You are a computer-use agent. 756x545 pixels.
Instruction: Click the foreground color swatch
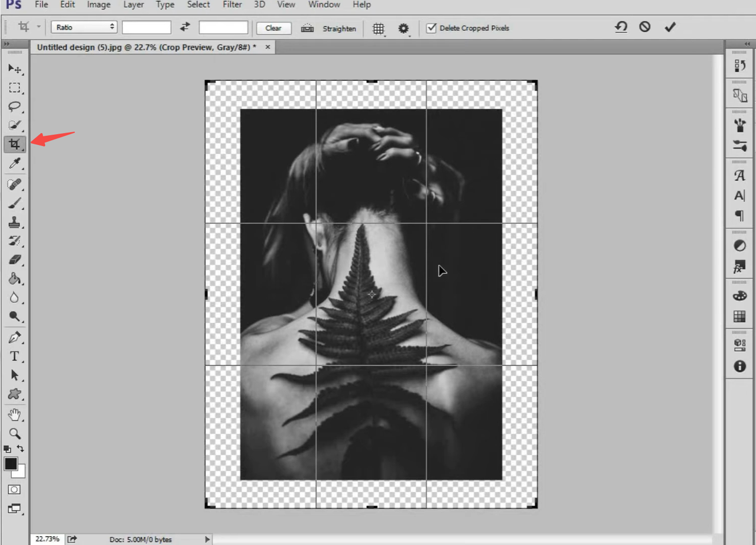(x=10, y=465)
